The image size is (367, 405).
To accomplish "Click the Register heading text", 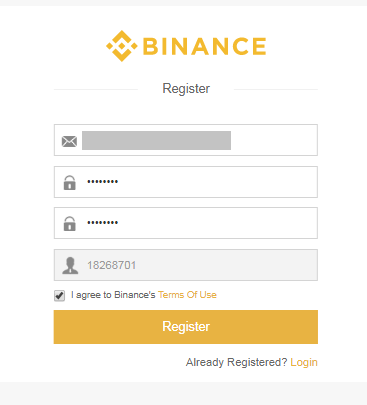I will [x=186, y=89].
